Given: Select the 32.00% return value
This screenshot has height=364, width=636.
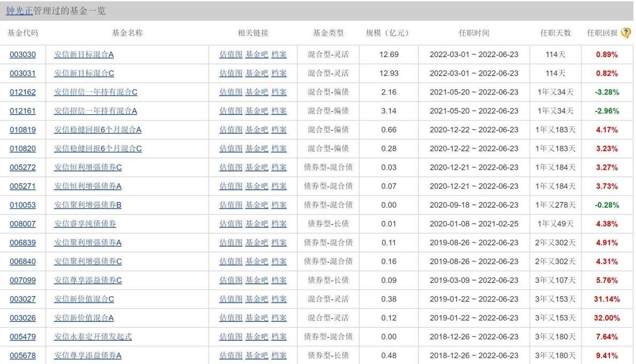Looking at the screenshot, I should click(607, 318).
